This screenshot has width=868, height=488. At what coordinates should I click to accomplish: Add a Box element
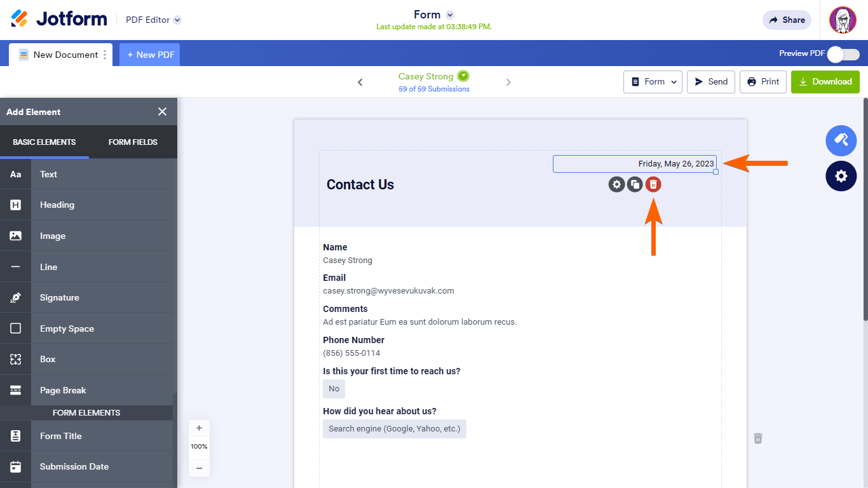point(86,359)
